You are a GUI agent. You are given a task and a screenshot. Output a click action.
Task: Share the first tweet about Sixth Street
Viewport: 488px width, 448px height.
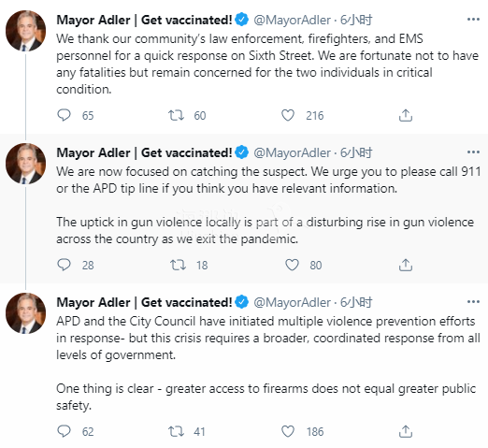[x=406, y=115]
